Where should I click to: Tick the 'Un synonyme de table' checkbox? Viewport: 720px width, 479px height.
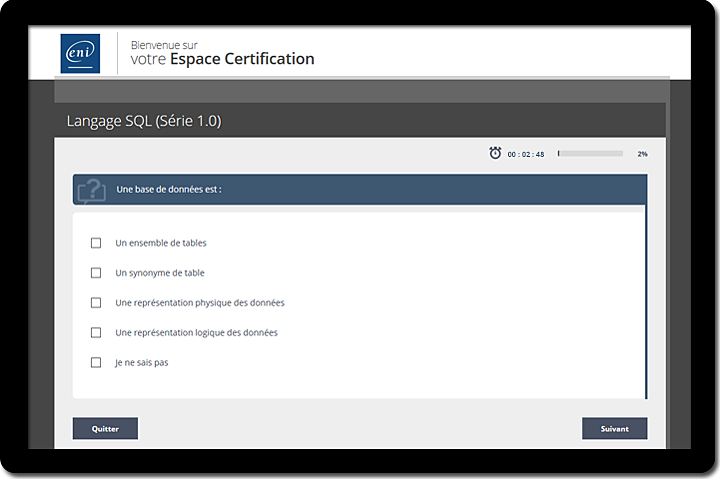coord(96,273)
